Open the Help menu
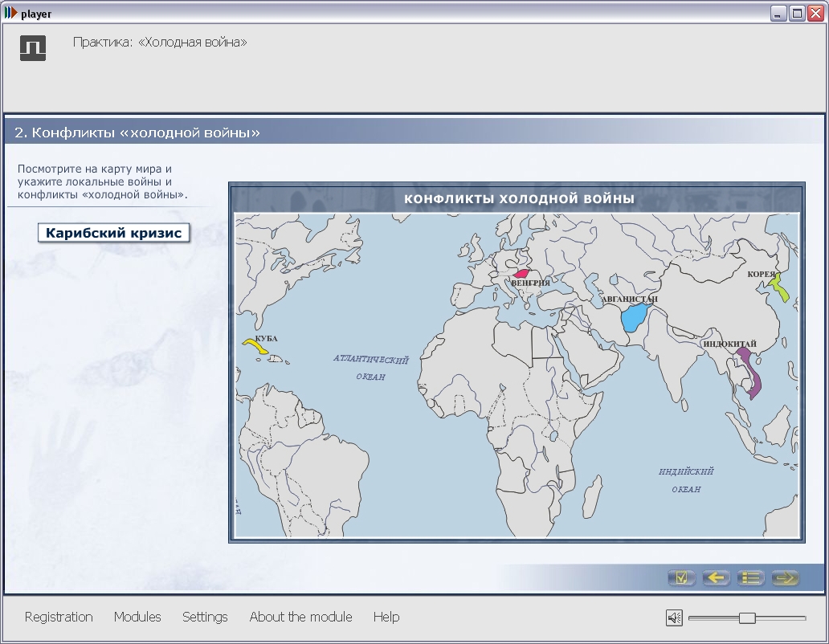 (386, 617)
